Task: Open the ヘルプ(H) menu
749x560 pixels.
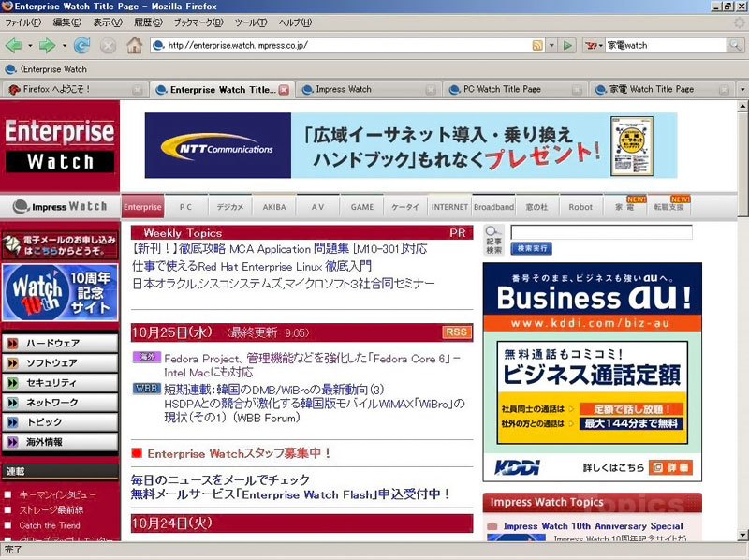Action: (x=295, y=22)
